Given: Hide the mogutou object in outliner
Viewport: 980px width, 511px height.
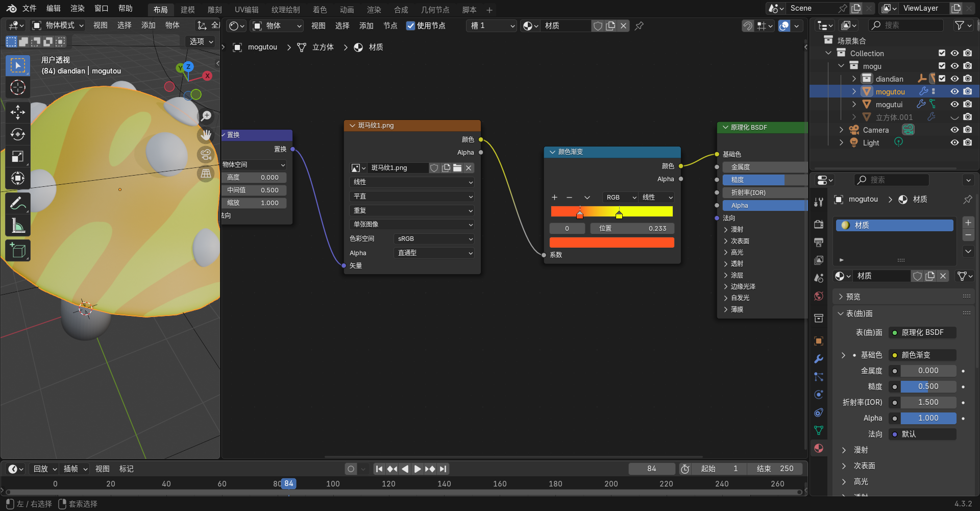Looking at the screenshot, I should tap(954, 91).
